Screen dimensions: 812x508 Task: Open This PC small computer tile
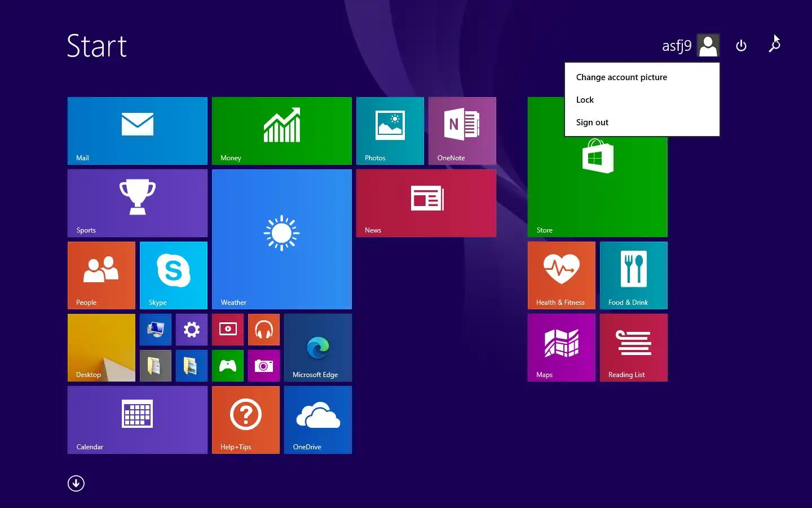(x=156, y=330)
